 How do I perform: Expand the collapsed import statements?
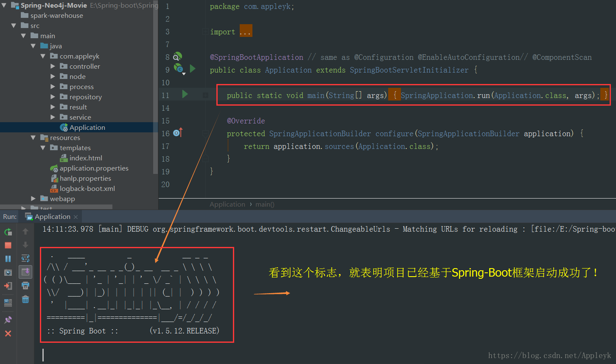pos(246,31)
